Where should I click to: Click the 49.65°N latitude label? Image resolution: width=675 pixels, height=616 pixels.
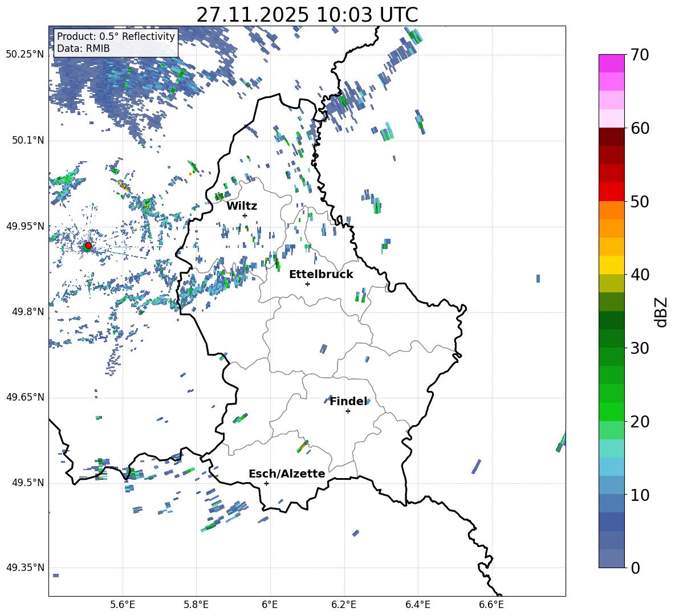point(25,397)
